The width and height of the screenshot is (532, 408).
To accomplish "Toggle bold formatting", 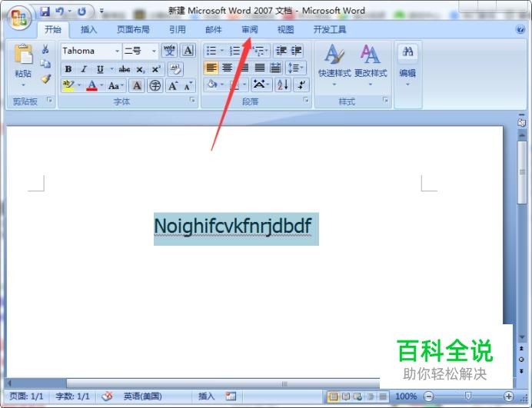I will tap(68, 69).
